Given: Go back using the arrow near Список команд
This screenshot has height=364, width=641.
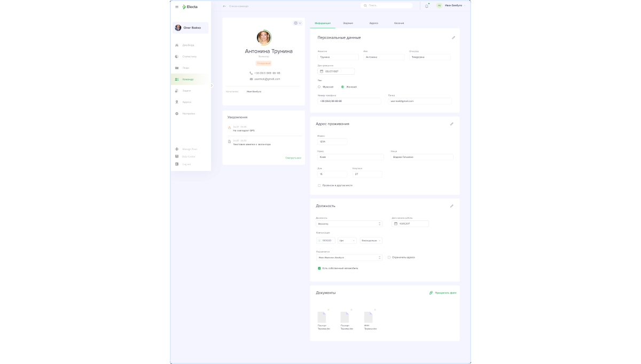Looking at the screenshot, I should [x=224, y=6].
